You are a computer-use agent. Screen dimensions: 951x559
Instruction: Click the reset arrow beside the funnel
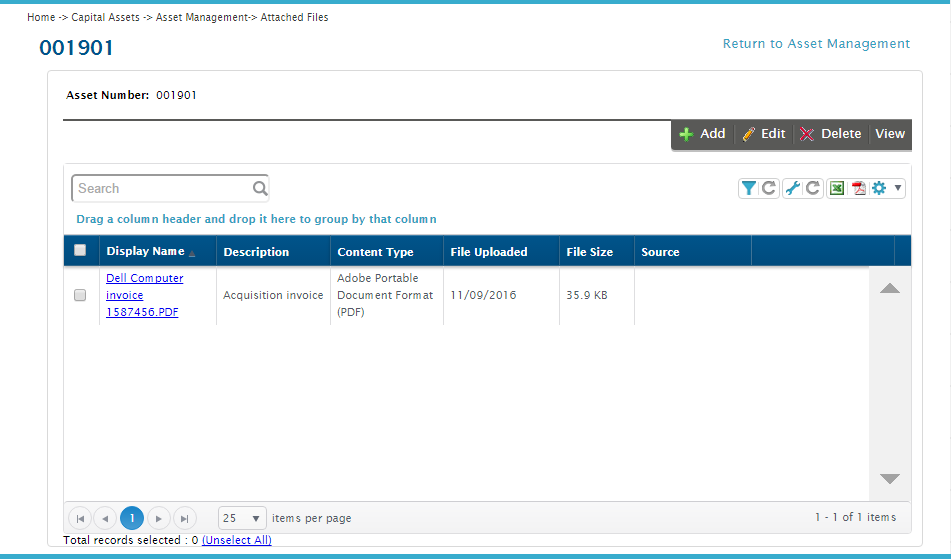pyautogui.click(x=769, y=188)
